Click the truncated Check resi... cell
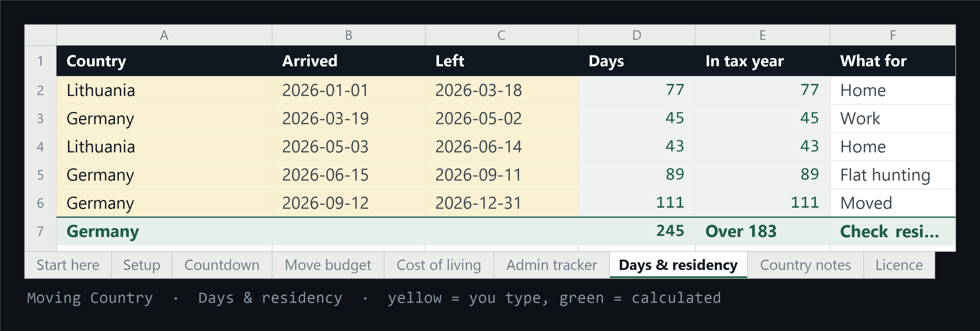 click(x=892, y=231)
